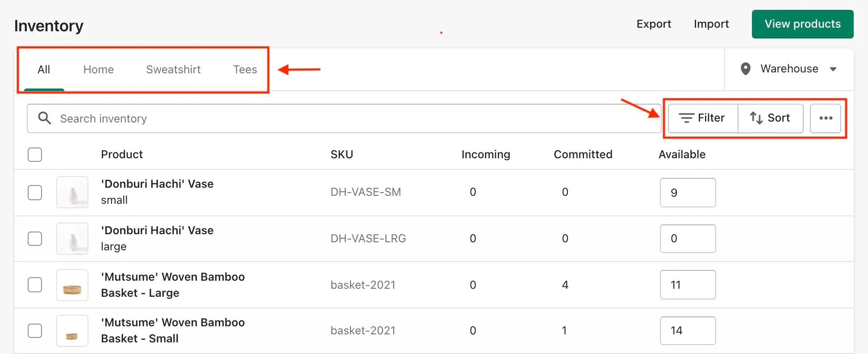Click the search magnifier icon
This screenshot has height=354, width=868.
45,118
